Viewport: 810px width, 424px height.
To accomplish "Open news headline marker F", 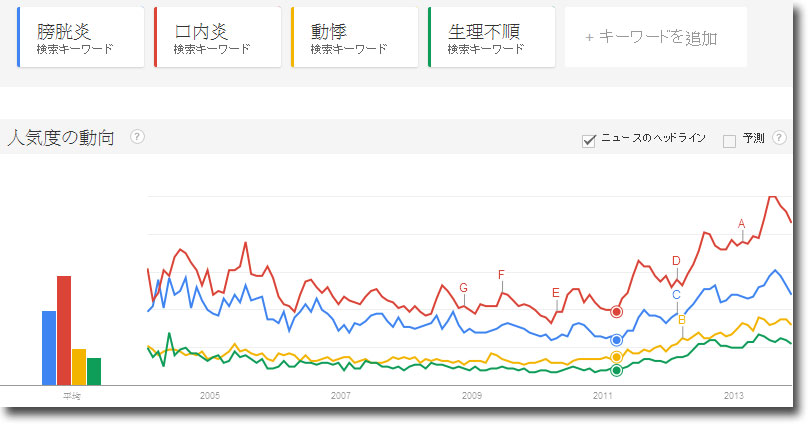I will (501, 275).
